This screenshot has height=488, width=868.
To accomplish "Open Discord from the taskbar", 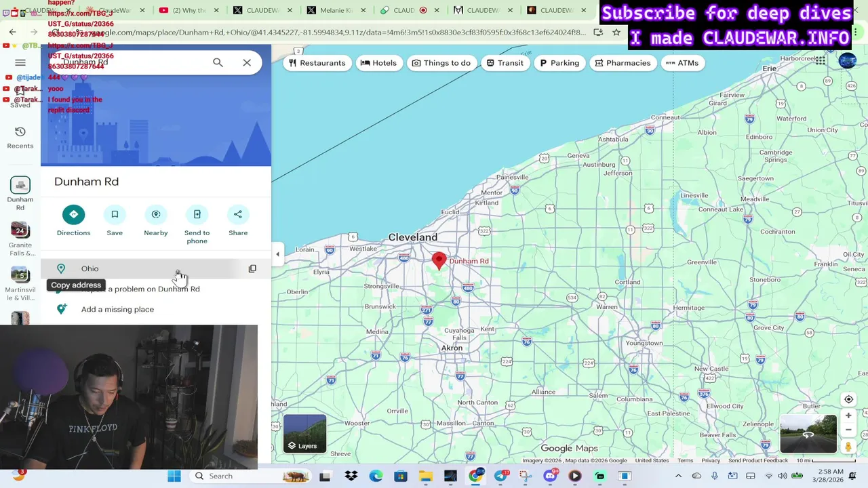I will point(550,476).
